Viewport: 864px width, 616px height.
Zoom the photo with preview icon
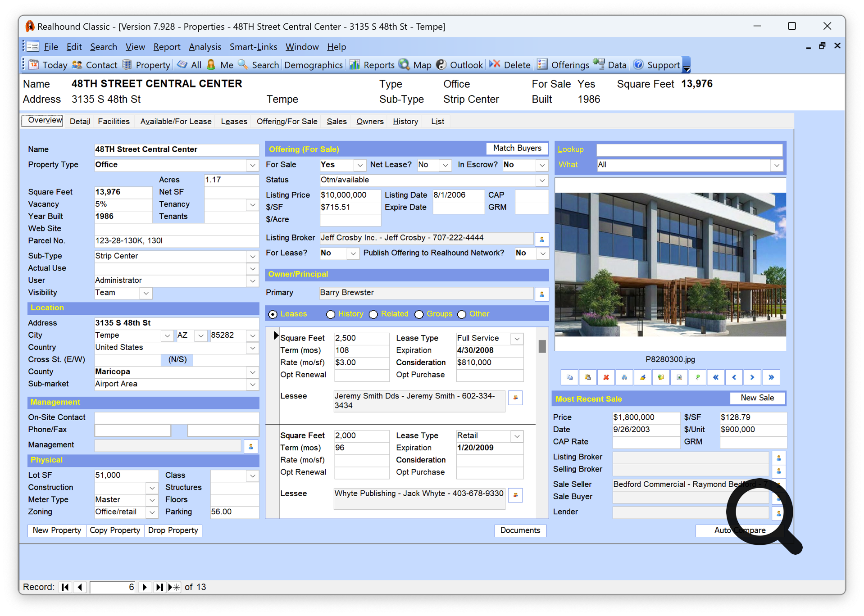679,377
